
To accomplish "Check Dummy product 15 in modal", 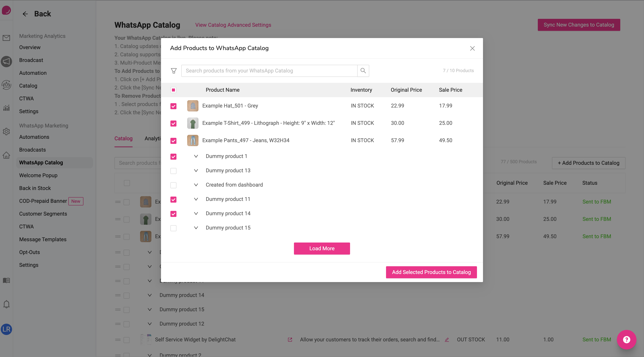I will pos(173,228).
